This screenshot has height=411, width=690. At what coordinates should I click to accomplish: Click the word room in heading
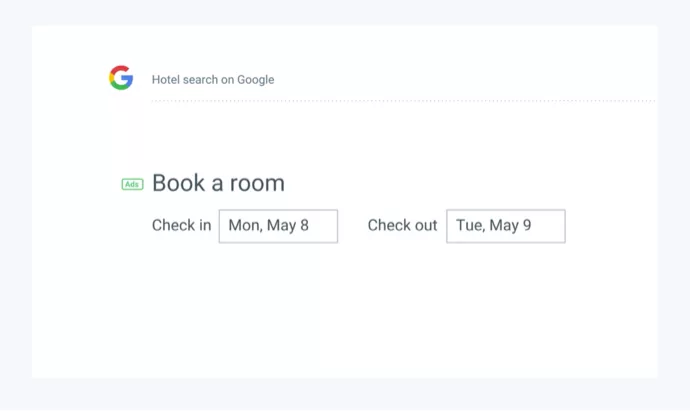pyautogui.click(x=257, y=184)
